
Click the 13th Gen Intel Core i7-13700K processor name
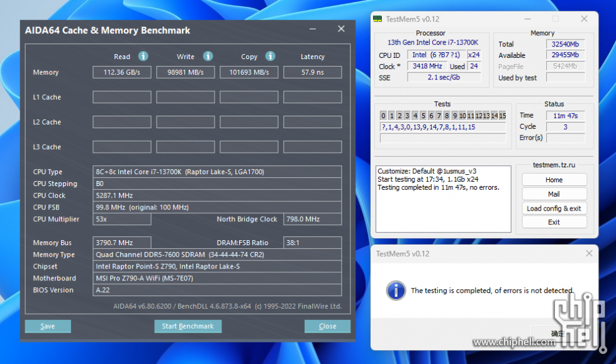pyautogui.click(x=432, y=42)
